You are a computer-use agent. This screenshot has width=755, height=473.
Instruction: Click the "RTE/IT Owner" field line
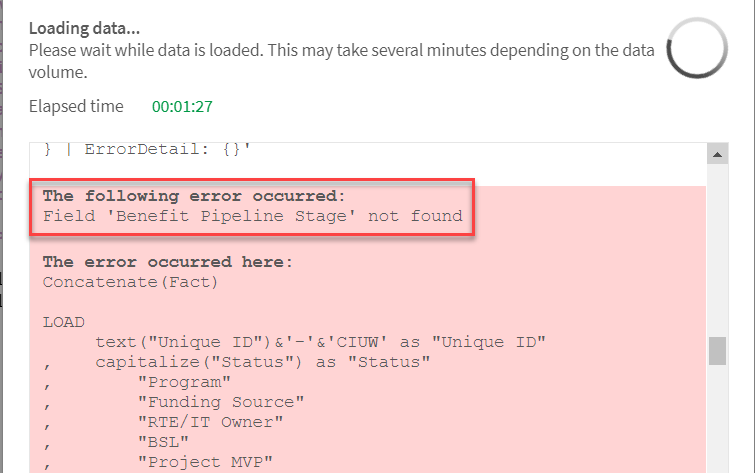pyautogui.click(x=210, y=421)
